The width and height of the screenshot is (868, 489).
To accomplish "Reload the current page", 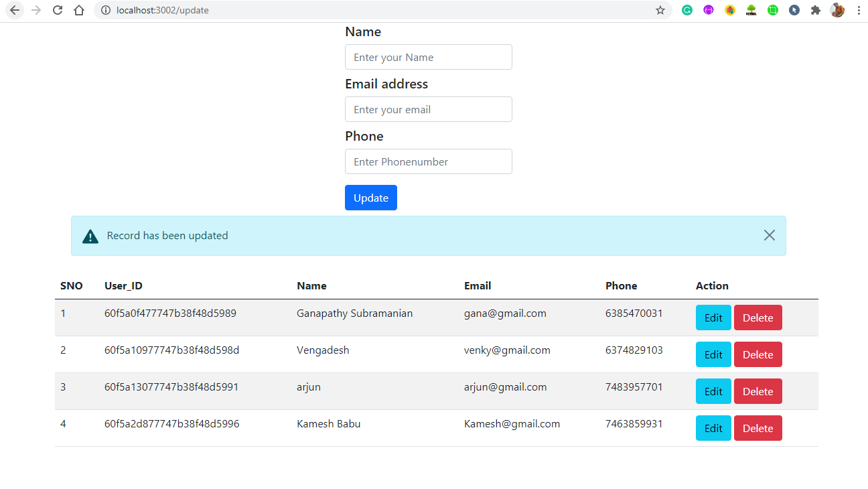I will click(57, 10).
